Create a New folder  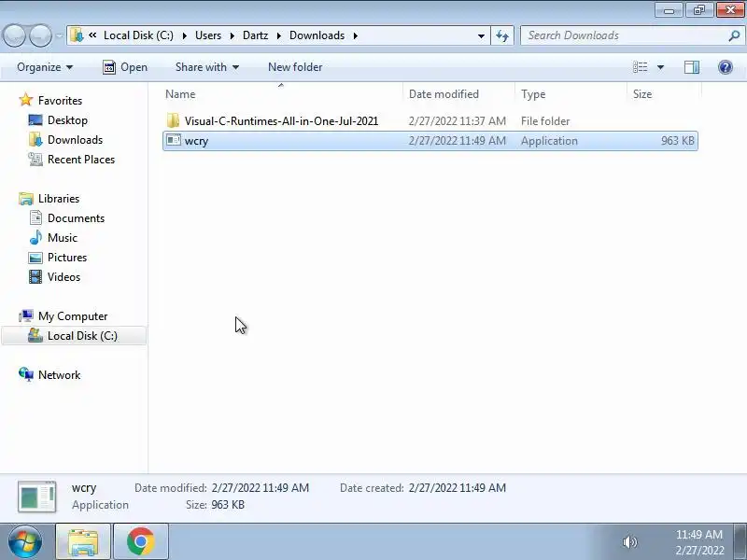[295, 67]
